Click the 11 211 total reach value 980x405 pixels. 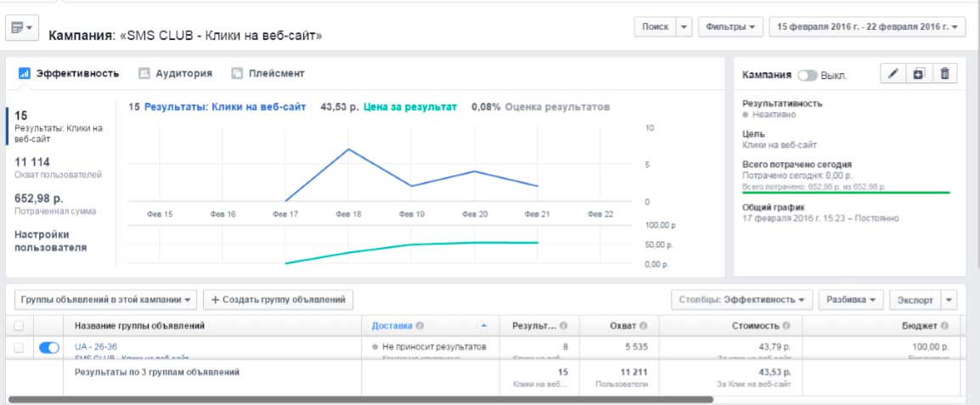point(634,372)
